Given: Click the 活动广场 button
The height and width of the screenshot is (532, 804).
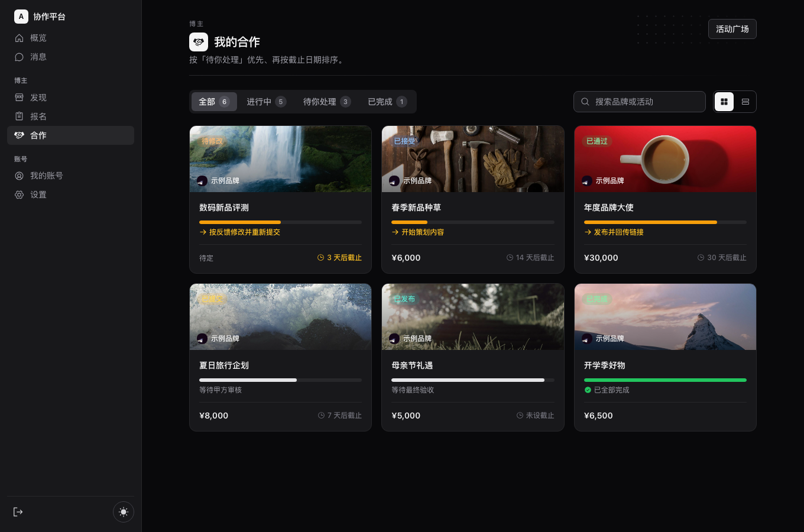Looking at the screenshot, I should [x=732, y=29].
